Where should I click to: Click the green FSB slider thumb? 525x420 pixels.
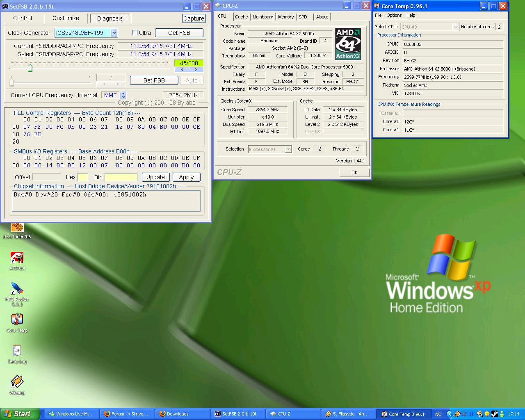click(x=30, y=68)
